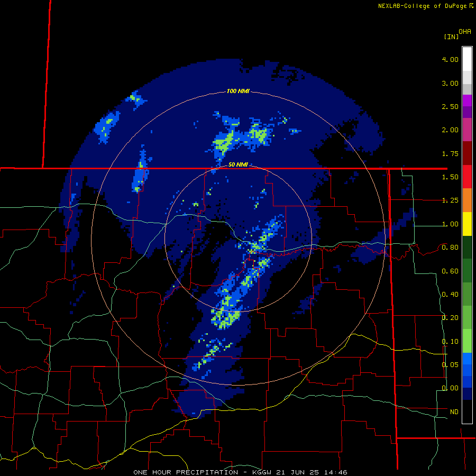Viewport: 476px width, 476px height.
Task: Click the 2.00 scale value
Action: click(x=450, y=130)
